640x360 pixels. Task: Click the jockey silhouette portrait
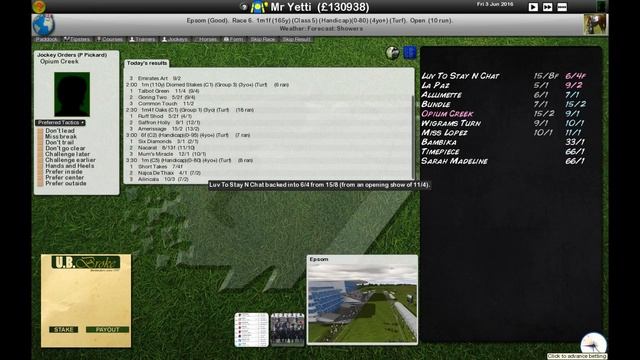[x=72, y=94]
